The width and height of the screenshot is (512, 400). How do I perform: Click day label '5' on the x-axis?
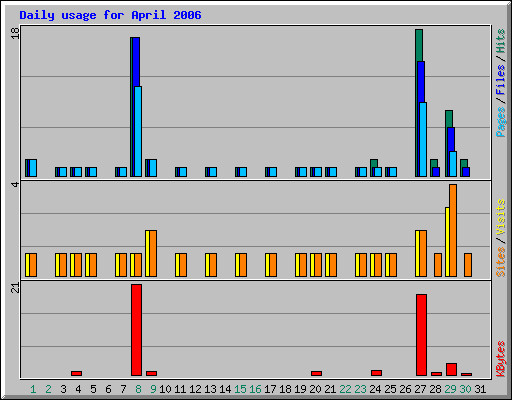(x=93, y=389)
